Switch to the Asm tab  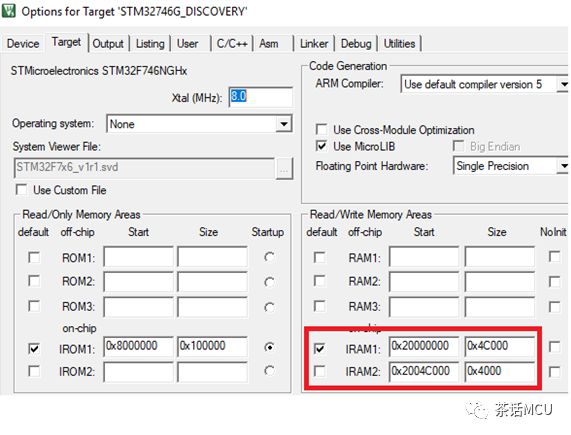(x=269, y=44)
